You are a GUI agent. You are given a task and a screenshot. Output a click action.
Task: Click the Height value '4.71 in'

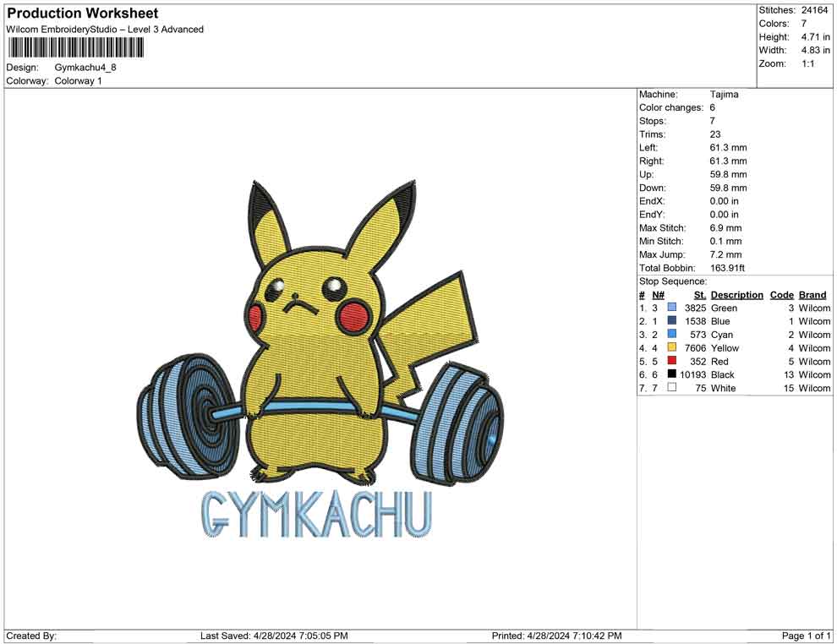[815, 37]
